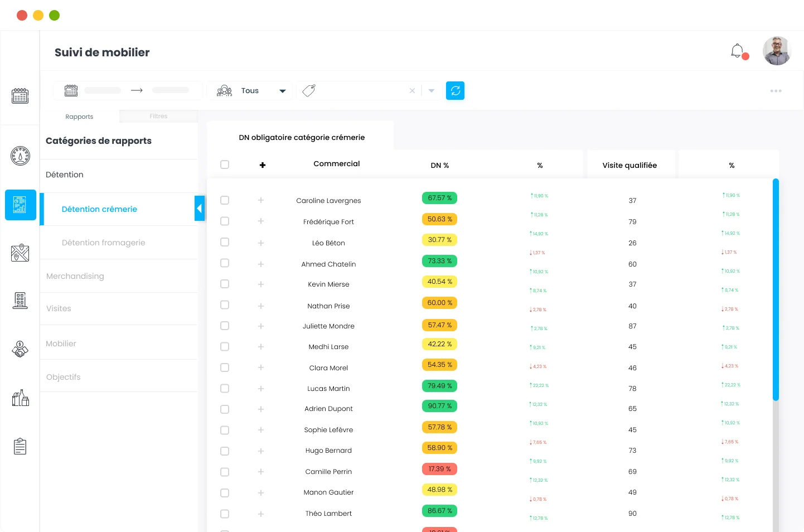Click the table vertical scrollbar
The image size is (804, 532).
776,289
